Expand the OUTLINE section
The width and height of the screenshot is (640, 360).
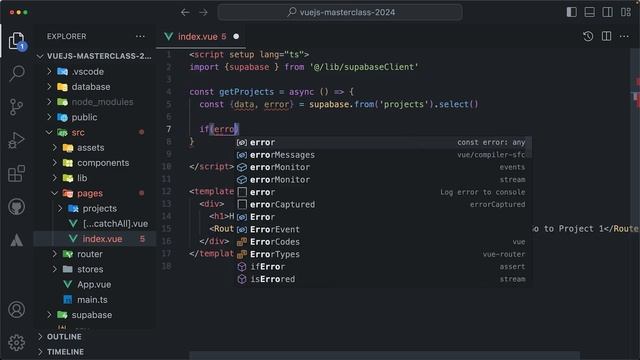[x=95, y=337]
